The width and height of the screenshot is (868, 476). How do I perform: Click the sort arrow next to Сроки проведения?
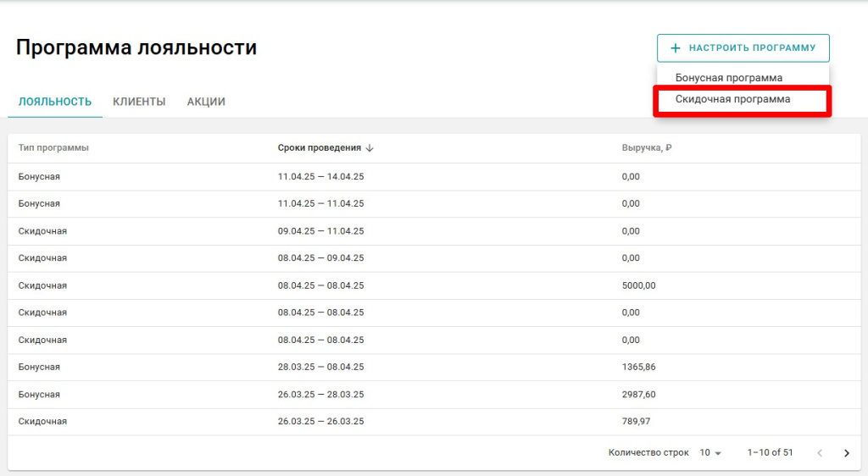[x=370, y=148]
